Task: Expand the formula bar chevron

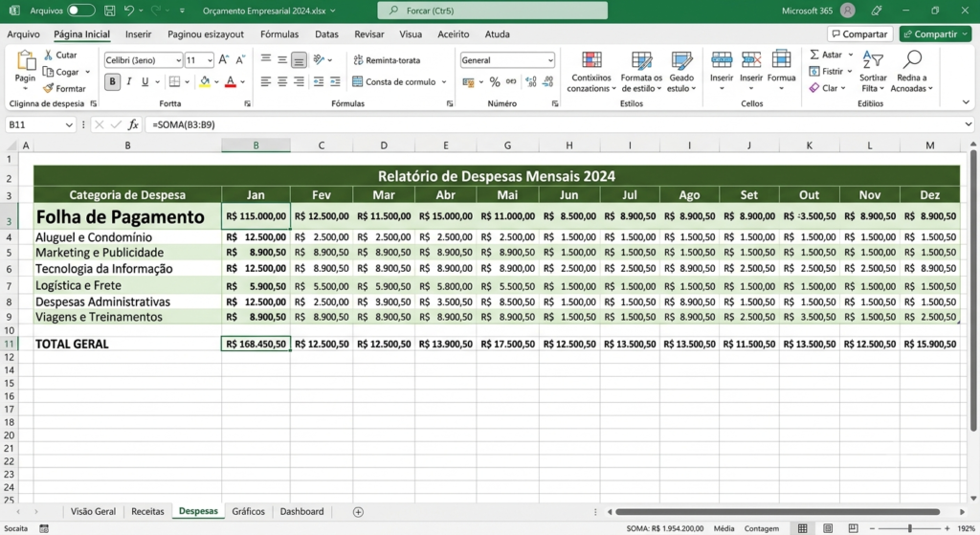Action: coord(969,124)
